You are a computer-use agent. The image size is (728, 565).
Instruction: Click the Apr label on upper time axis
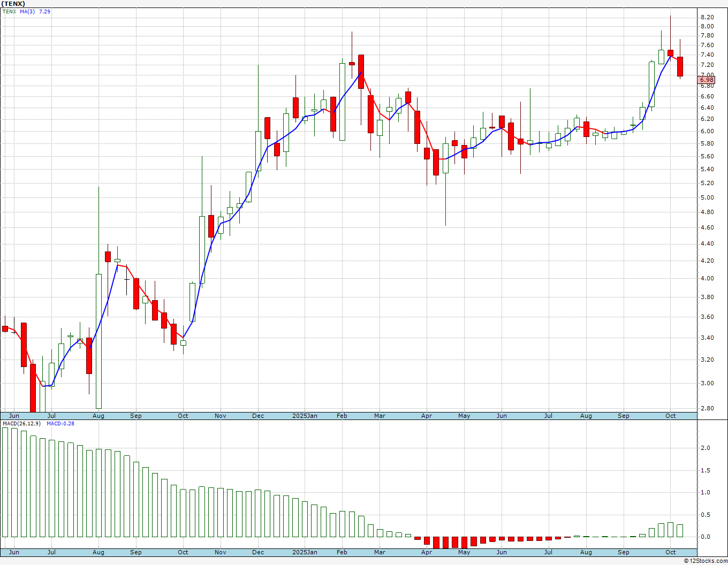click(x=427, y=416)
